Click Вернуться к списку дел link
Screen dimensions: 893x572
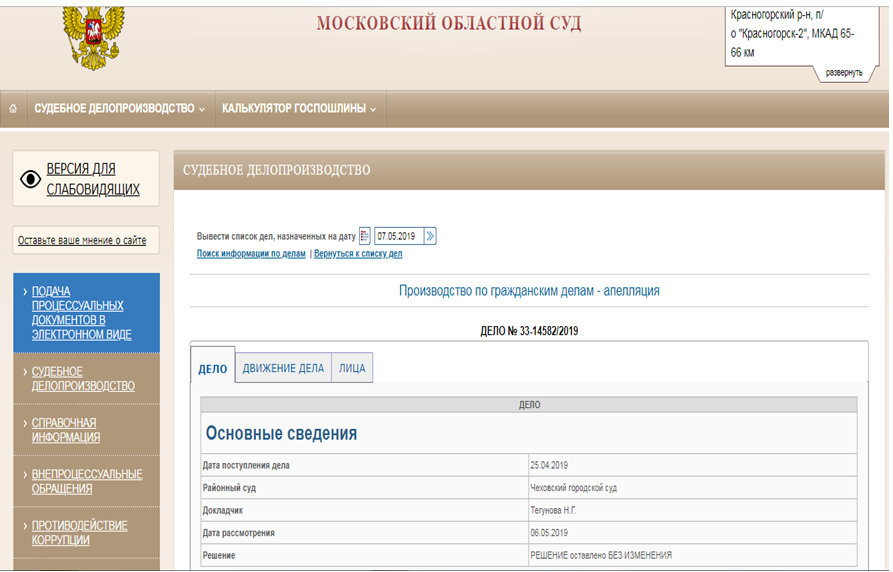(358, 254)
